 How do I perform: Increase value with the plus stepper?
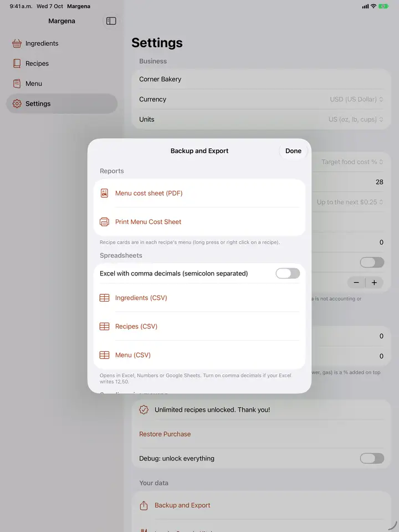pyautogui.click(x=374, y=283)
